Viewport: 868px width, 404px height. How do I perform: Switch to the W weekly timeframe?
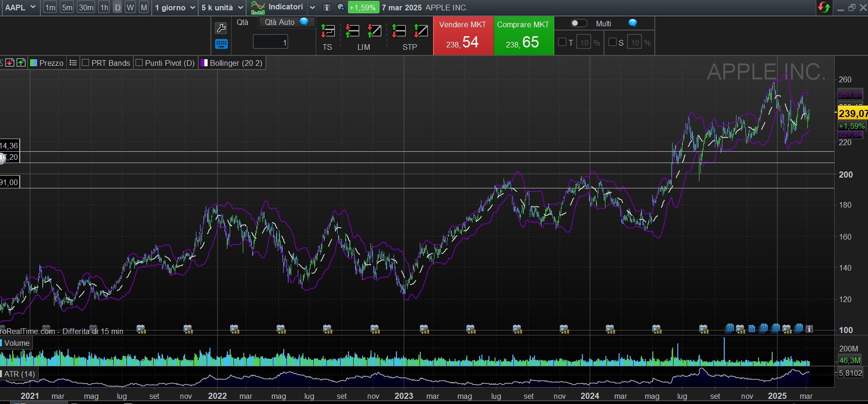[131, 8]
